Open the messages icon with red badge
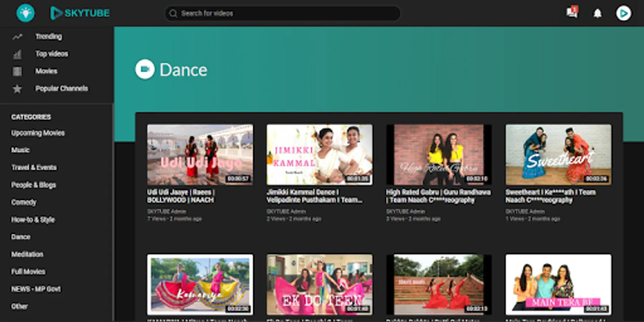Screen dimensions: 644x322 tap(572, 13)
